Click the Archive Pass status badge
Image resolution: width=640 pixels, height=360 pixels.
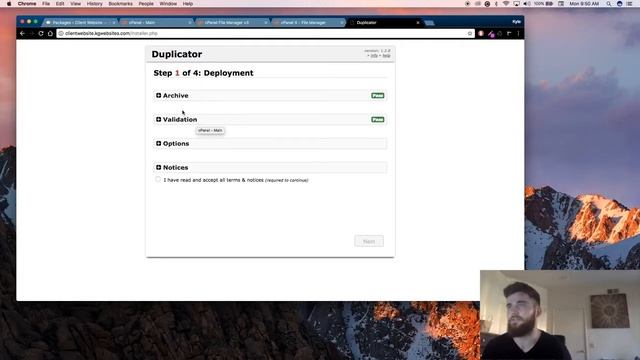(x=378, y=96)
